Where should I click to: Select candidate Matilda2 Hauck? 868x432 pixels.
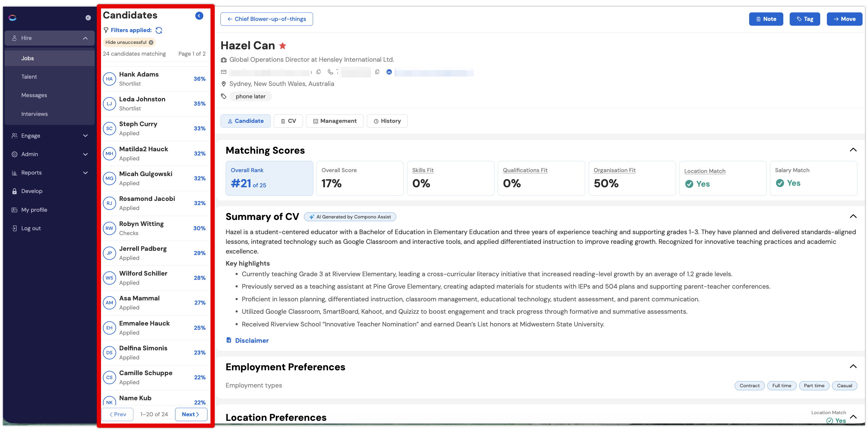(x=156, y=154)
